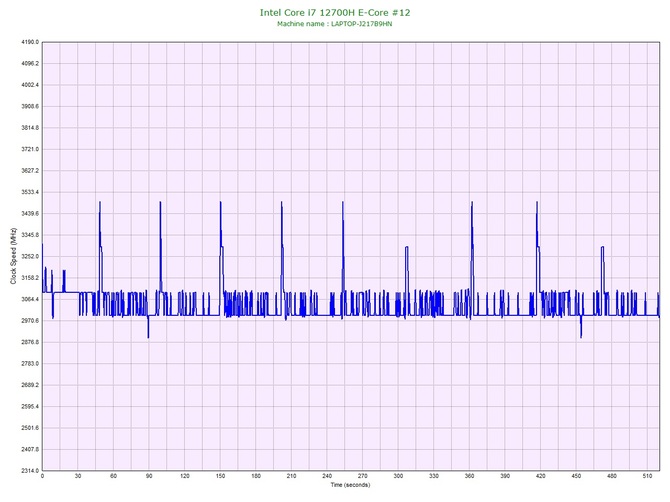Click the 3721.0 y-axis value
Viewport: 670px width, 502px height.
click(x=30, y=150)
